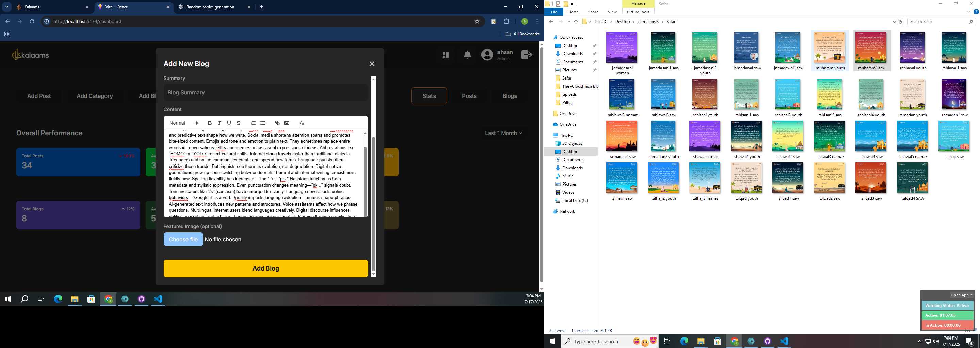This screenshot has width=980, height=348.
Task: Refresh the Safar folder view
Action: click(x=900, y=22)
